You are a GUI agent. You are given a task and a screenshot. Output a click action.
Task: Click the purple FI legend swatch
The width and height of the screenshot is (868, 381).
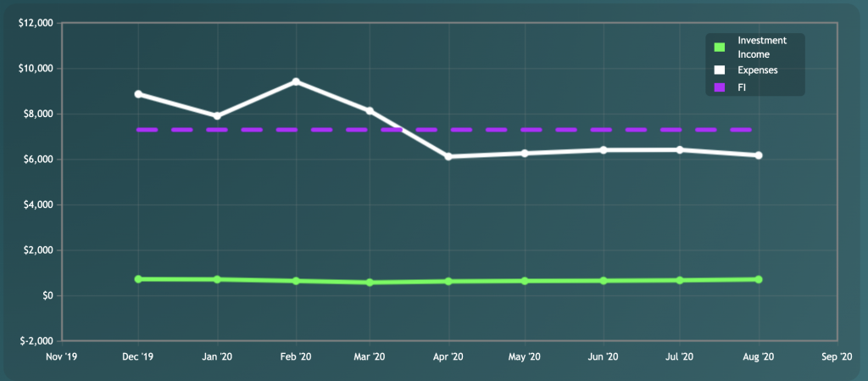coord(720,87)
